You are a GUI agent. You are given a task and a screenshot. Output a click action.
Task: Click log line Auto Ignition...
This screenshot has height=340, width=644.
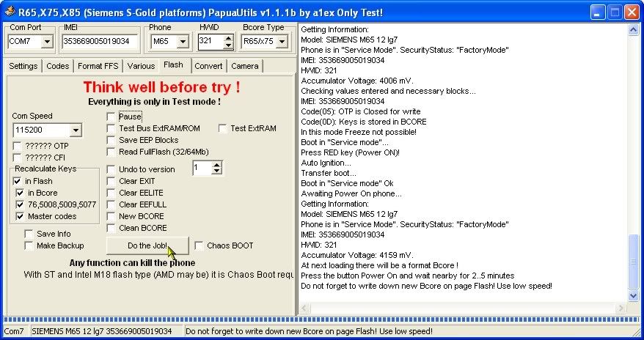click(x=326, y=163)
